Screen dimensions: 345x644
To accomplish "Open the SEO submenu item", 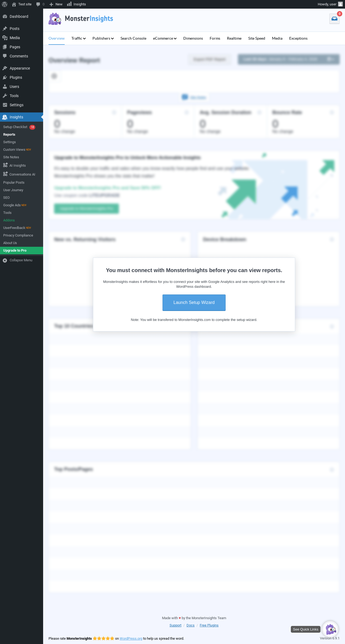I will [x=6, y=198].
